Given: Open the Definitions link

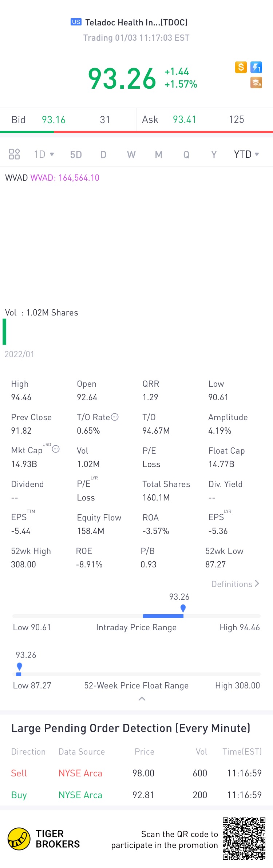Looking at the screenshot, I should (235, 584).
